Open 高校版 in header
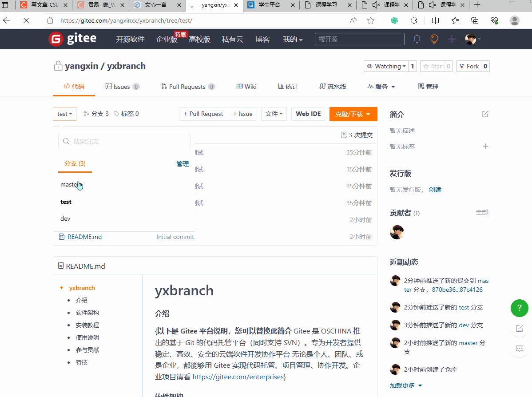 pos(199,40)
